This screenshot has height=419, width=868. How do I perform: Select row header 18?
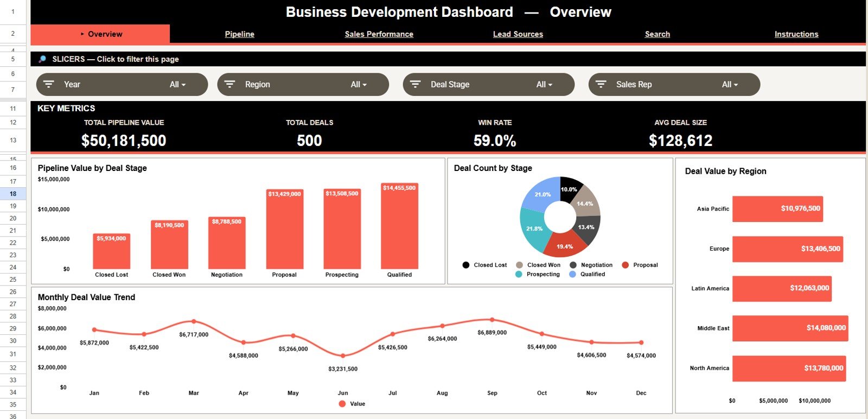tap(13, 194)
